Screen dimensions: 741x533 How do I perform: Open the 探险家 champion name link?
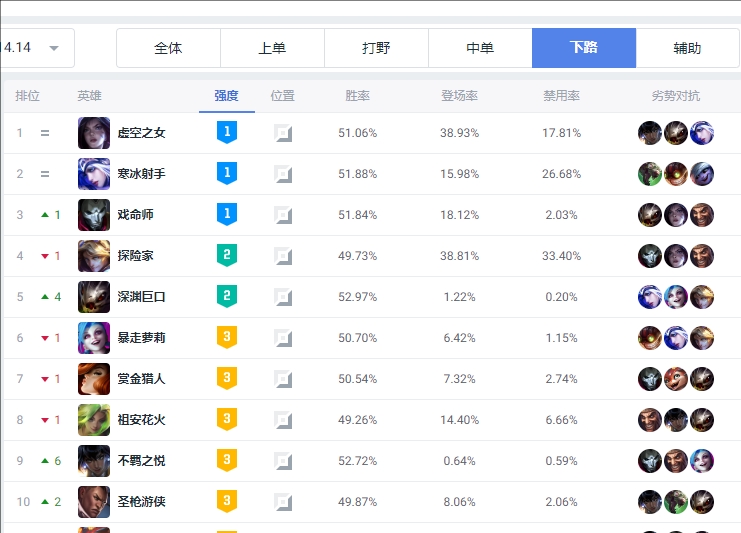(135, 256)
